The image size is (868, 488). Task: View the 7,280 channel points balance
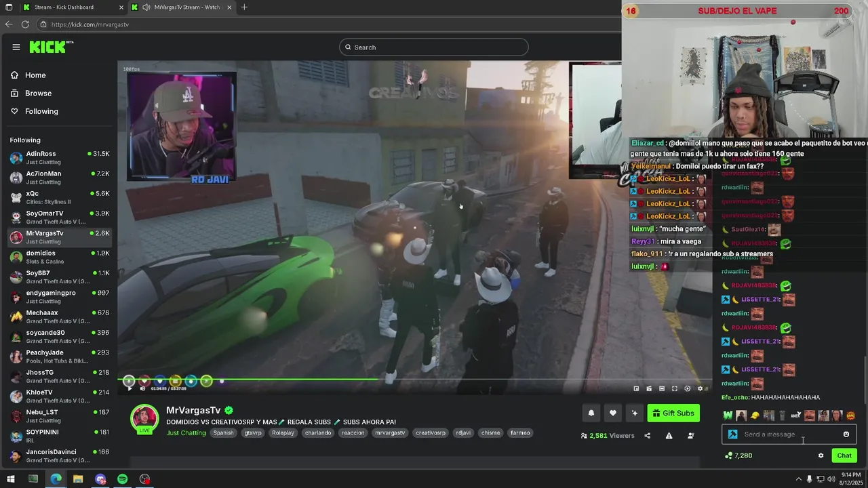[738, 455]
